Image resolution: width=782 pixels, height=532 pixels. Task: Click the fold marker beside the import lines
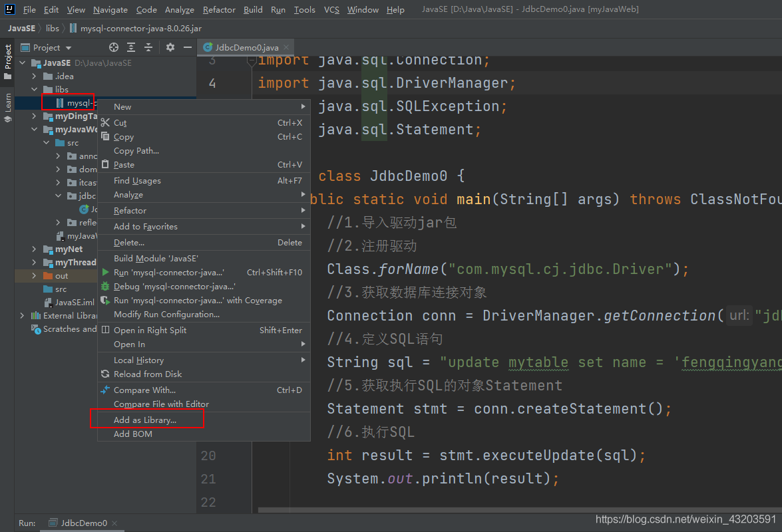pos(252,62)
